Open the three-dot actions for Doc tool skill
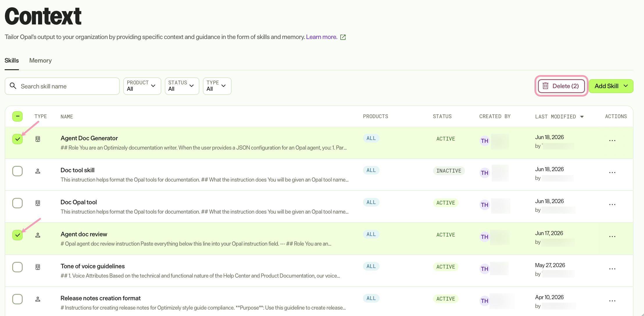 click(612, 173)
